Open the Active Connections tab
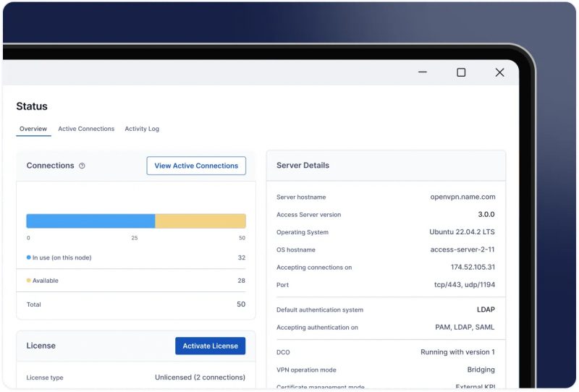This screenshot has height=392, width=579. (86, 129)
